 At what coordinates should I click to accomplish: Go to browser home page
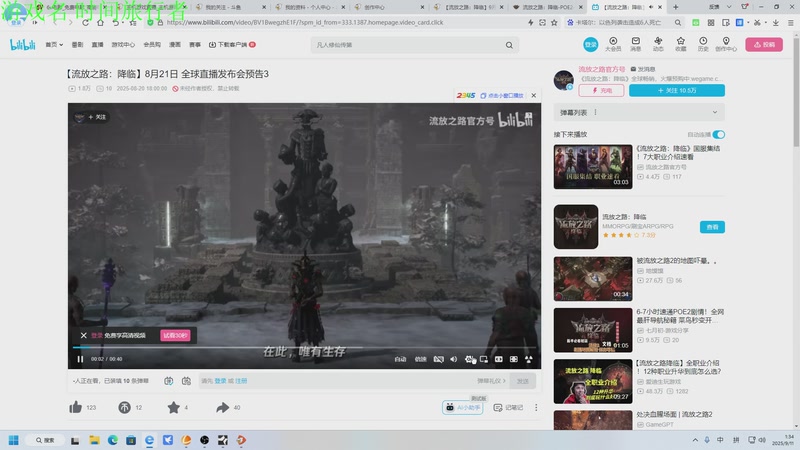pos(100,23)
